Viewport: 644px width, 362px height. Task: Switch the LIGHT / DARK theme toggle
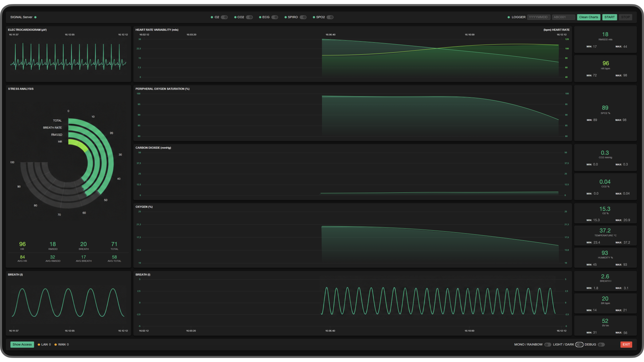(x=579, y=345)
